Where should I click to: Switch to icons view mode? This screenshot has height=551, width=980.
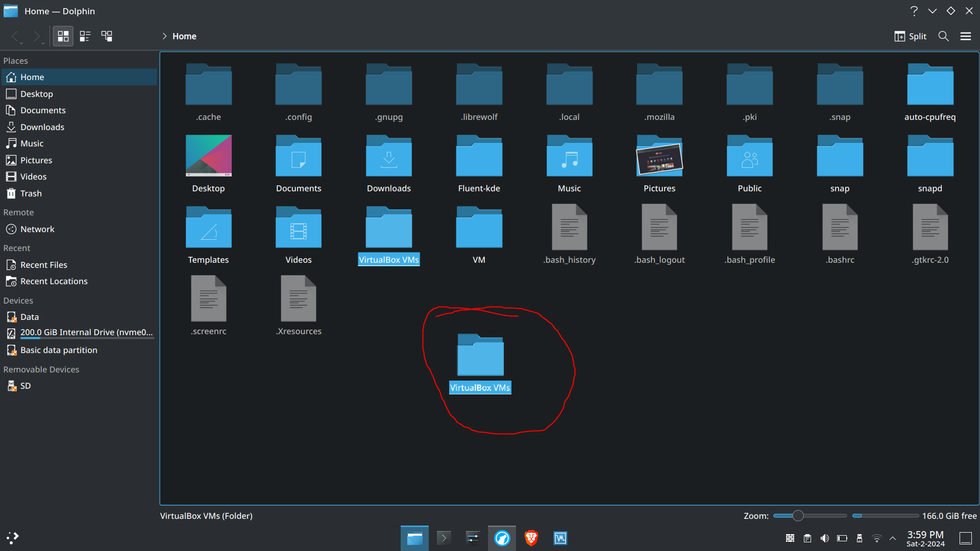pyautogui.click(x=63, y=36)
